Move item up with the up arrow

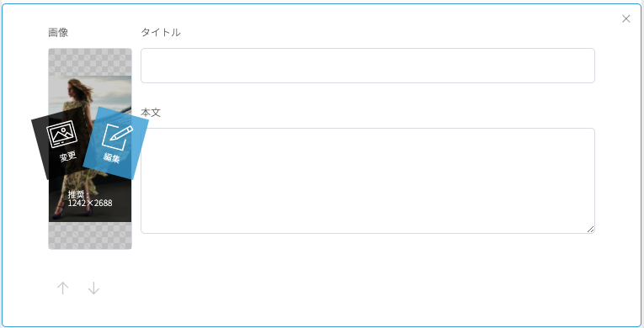click(62, 288)
